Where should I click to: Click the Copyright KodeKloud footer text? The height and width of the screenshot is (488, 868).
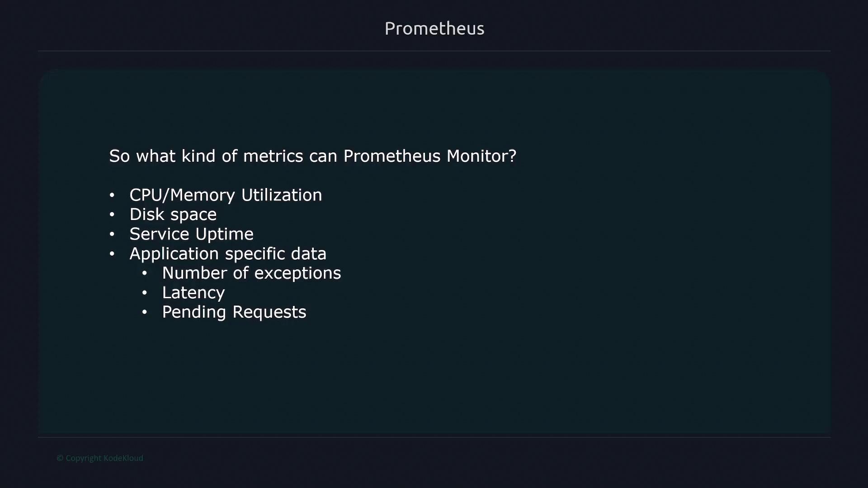[x=104, y=458]
